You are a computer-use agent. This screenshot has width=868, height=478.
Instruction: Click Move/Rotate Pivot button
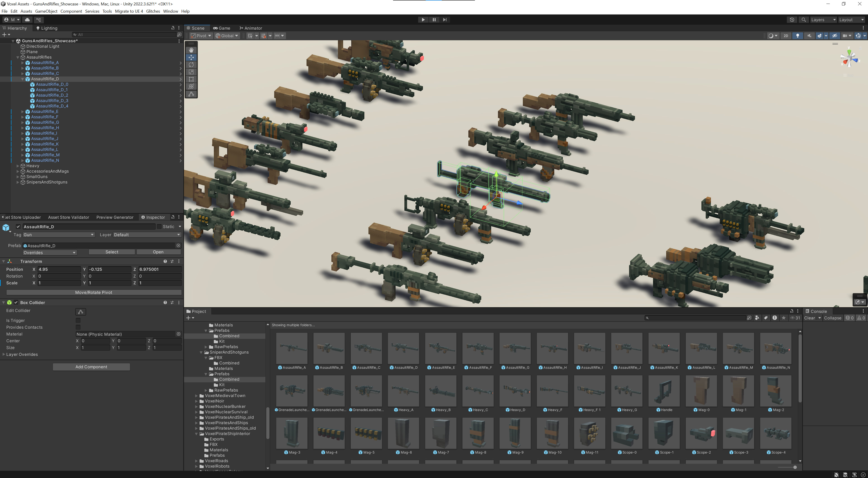94,293
